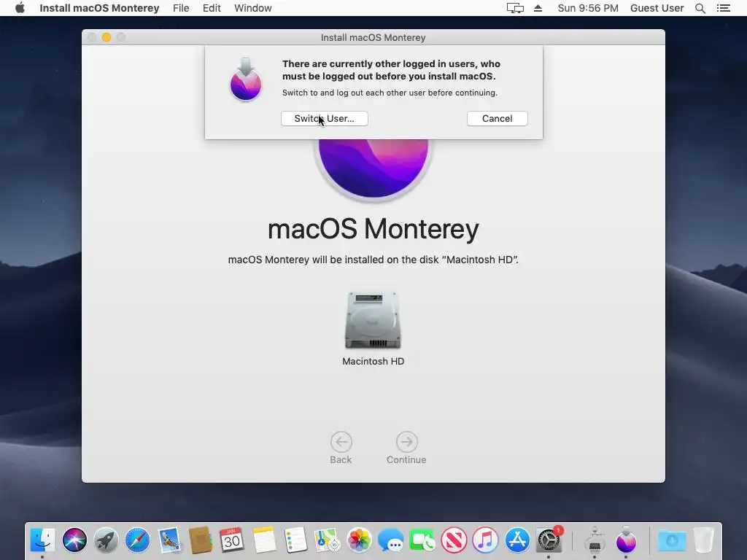Open Maps icon in Dock

(328, 540)
